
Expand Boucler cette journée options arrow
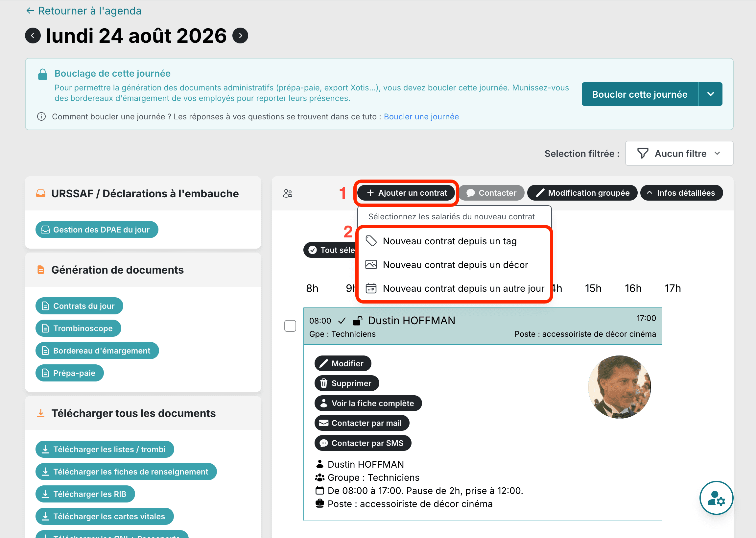[710, 94]
